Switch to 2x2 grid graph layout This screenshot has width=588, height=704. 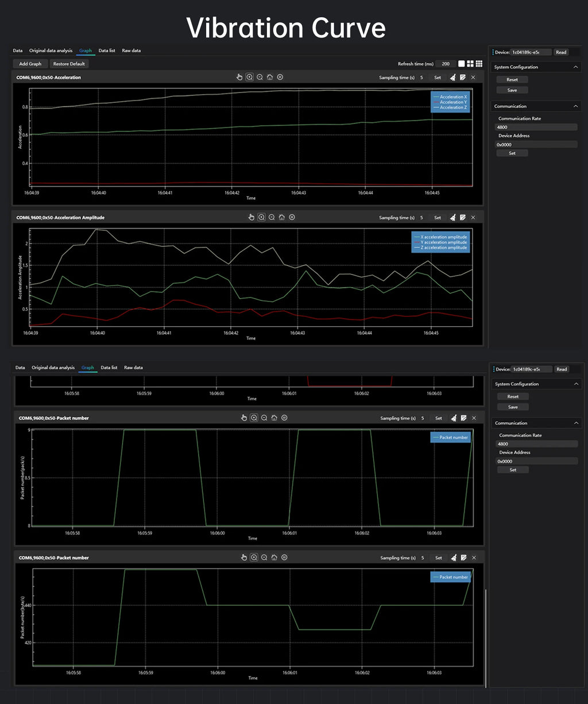[x=470, y=64]
